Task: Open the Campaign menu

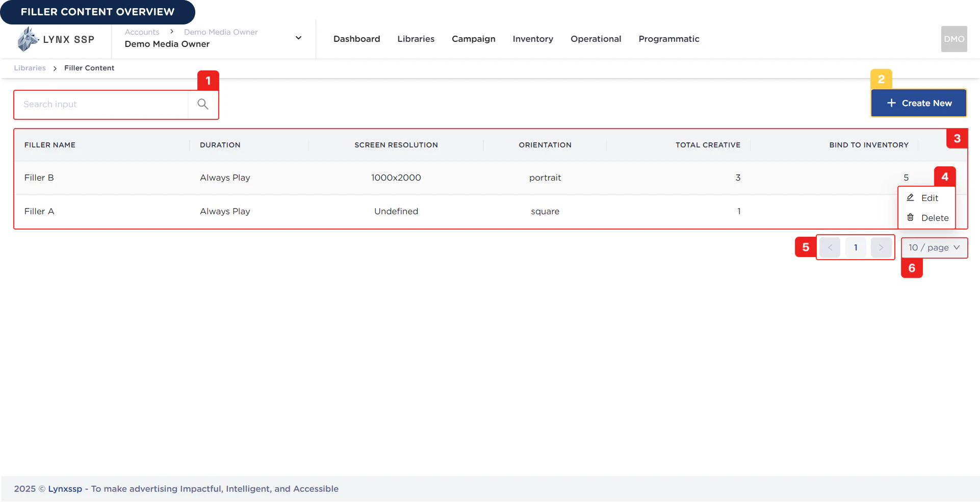Action: coord(473,39)
